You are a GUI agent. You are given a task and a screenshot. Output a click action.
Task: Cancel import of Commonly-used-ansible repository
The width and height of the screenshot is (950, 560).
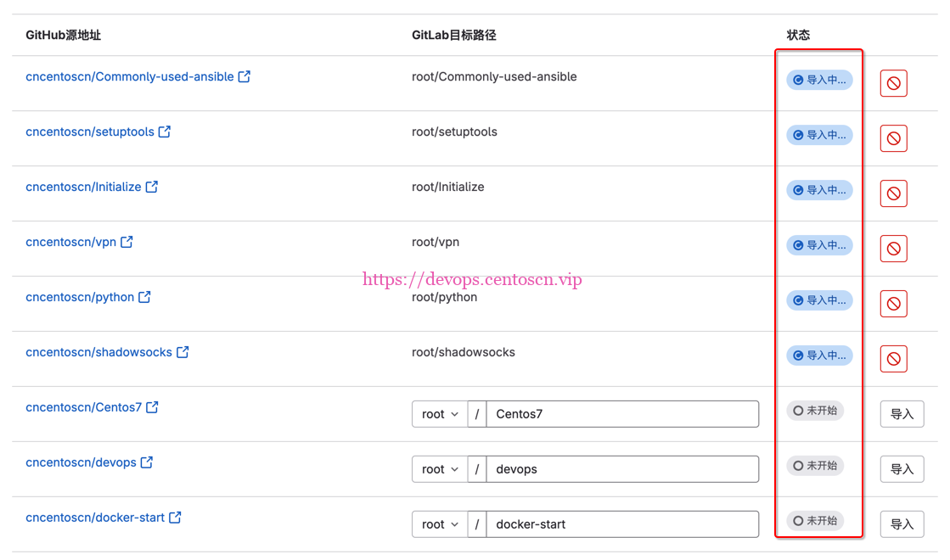pyautogui.click(x=893, y=83)
